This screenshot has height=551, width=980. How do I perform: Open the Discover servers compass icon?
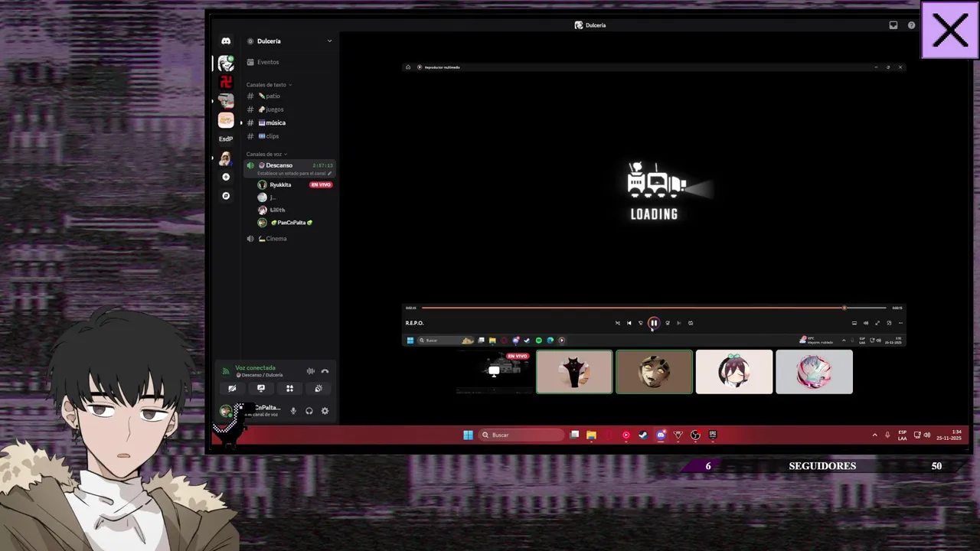226,196
